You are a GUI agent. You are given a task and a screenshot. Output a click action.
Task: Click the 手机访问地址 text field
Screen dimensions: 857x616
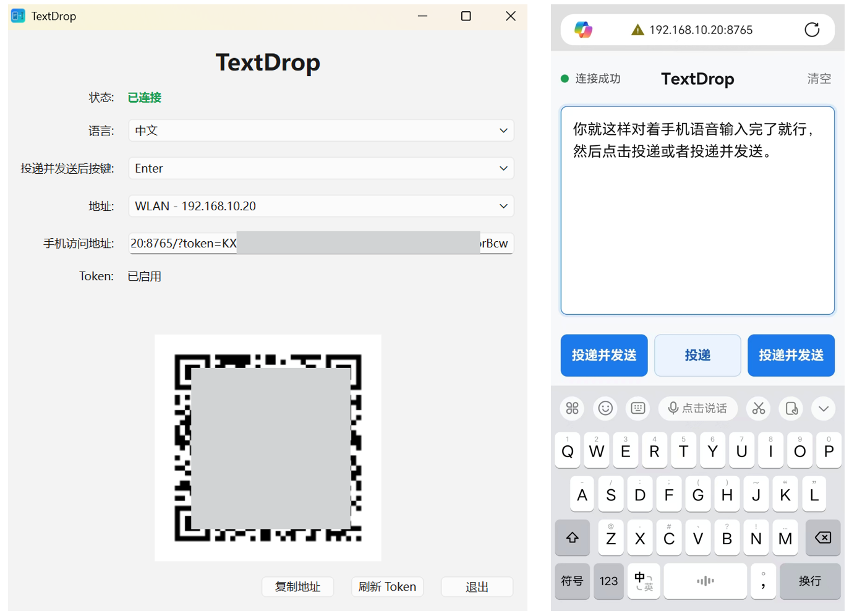(x=322, y=244)
